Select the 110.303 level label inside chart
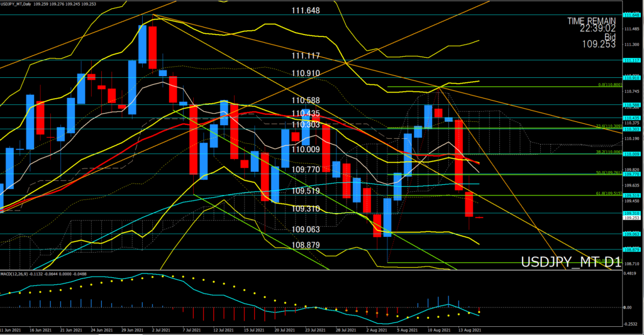644x335 pixels. click(x=306, y=124)
